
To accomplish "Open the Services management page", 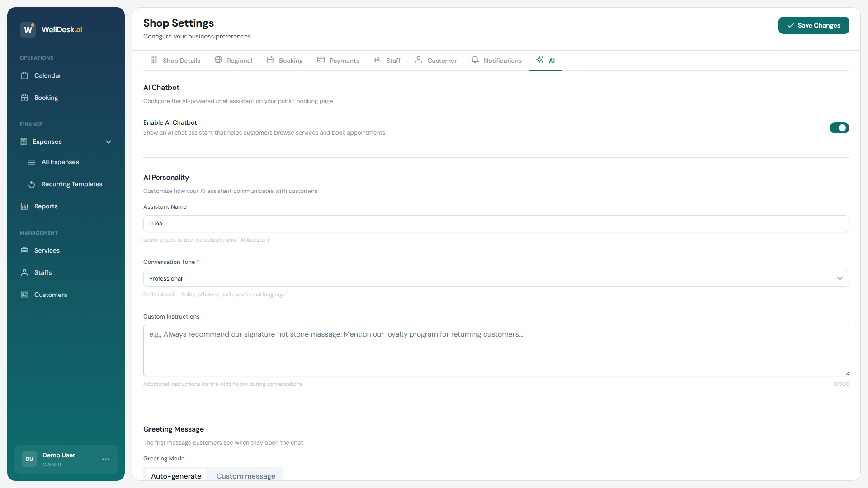I will tap(47, 250).
